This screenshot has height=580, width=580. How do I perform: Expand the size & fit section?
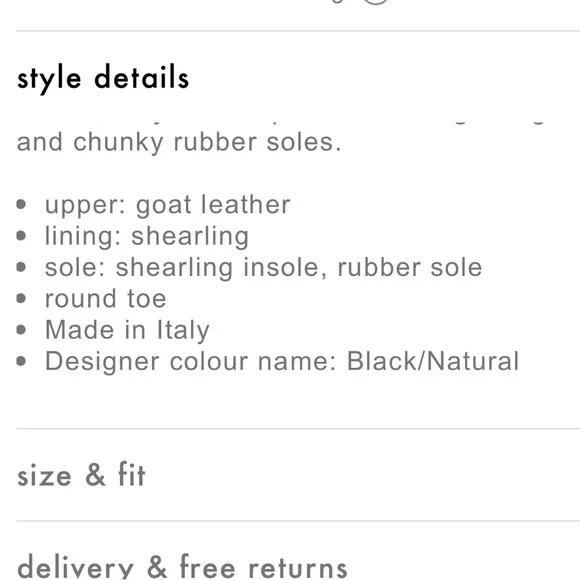click(x=81, y=475)
